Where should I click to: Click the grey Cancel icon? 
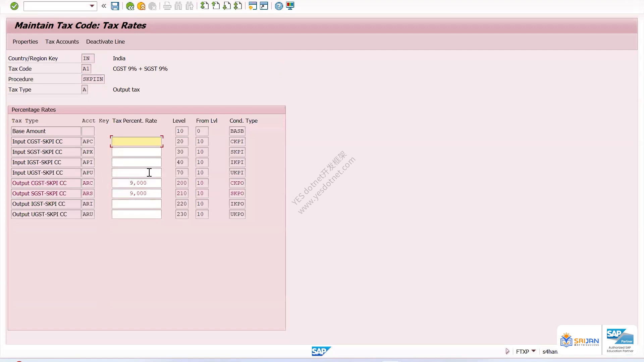tap(152, 6)
